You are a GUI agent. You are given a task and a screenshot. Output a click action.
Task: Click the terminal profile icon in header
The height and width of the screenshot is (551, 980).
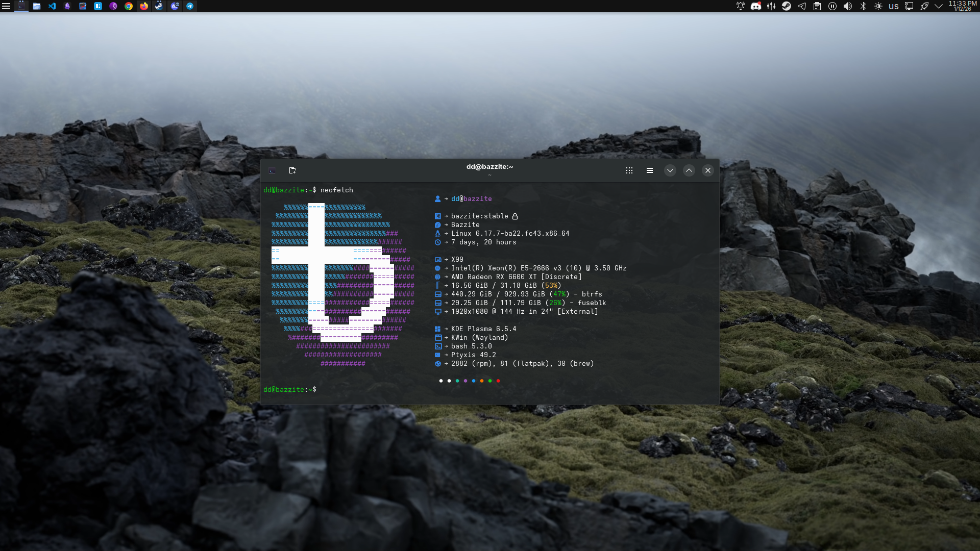click(272, 170)
